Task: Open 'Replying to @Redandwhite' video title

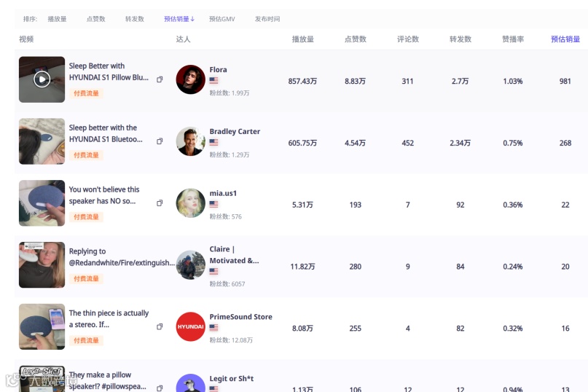Action: pyautogui.click(x=122, y=257)
